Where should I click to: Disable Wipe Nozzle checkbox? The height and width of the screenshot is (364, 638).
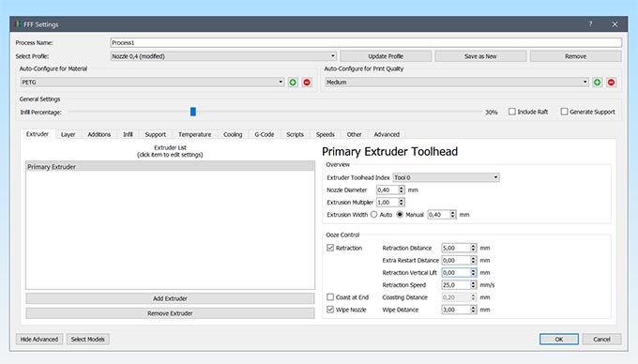330,310
